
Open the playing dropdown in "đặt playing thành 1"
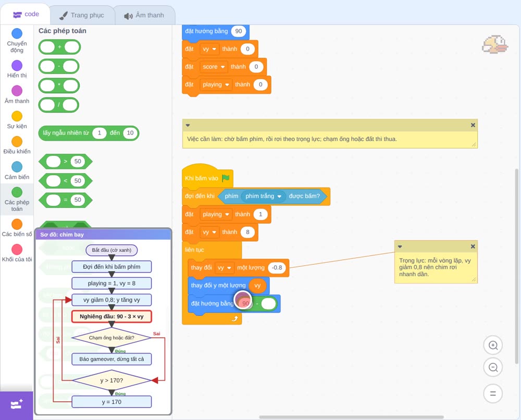click(x=216, y=214)
